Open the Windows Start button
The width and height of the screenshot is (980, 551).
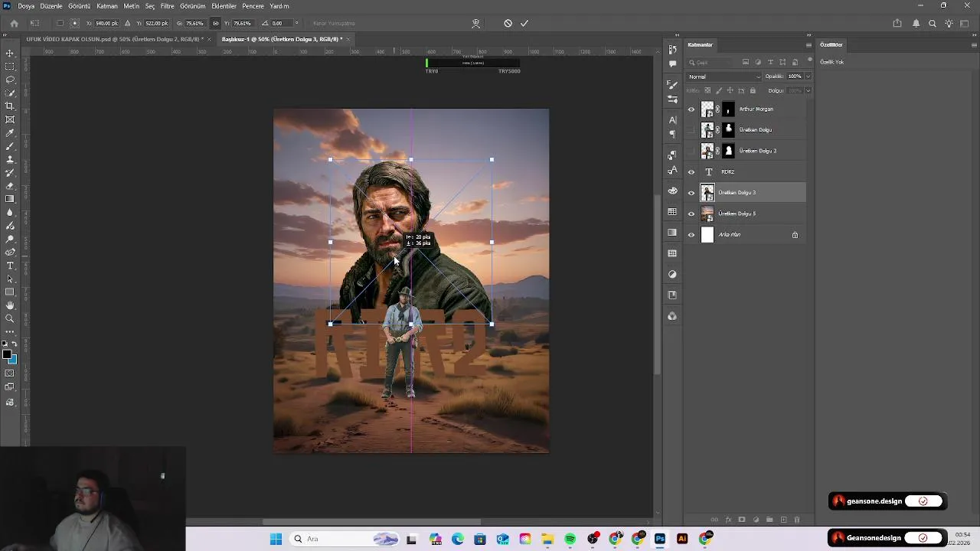[276, 539]
